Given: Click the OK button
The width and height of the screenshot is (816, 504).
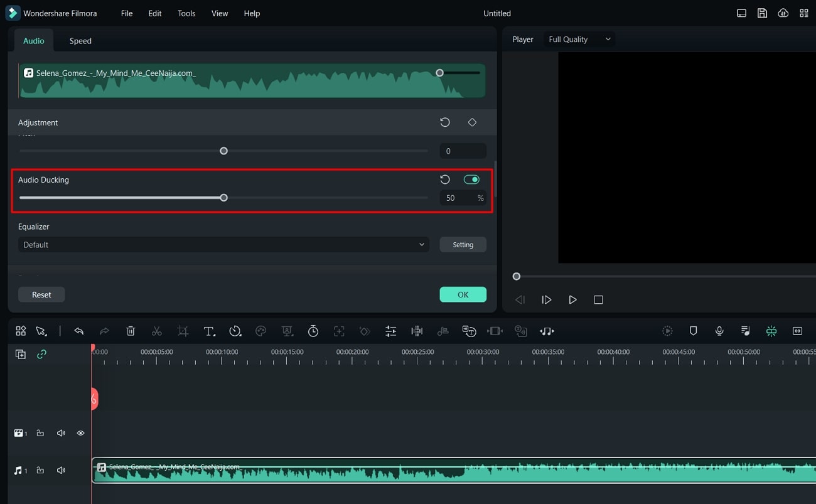Looking at the screenshot, I should (463, 294).
